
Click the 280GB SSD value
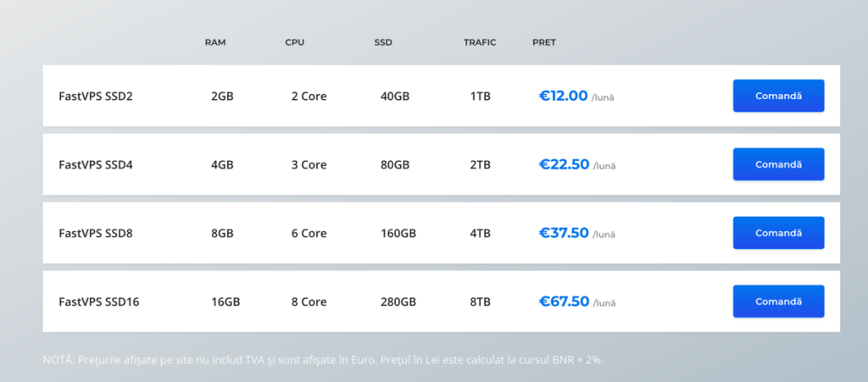click(398, 302)
